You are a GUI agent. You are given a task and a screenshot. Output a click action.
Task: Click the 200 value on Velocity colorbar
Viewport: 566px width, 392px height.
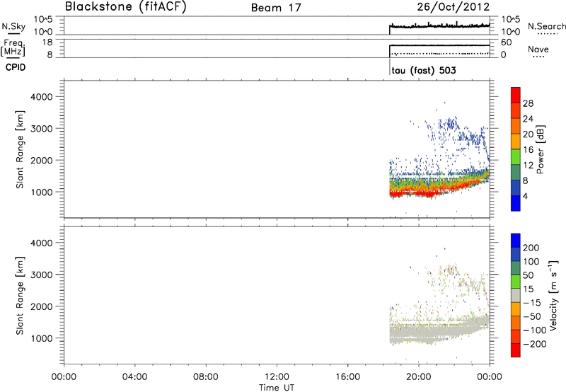[x=531, y=248]
